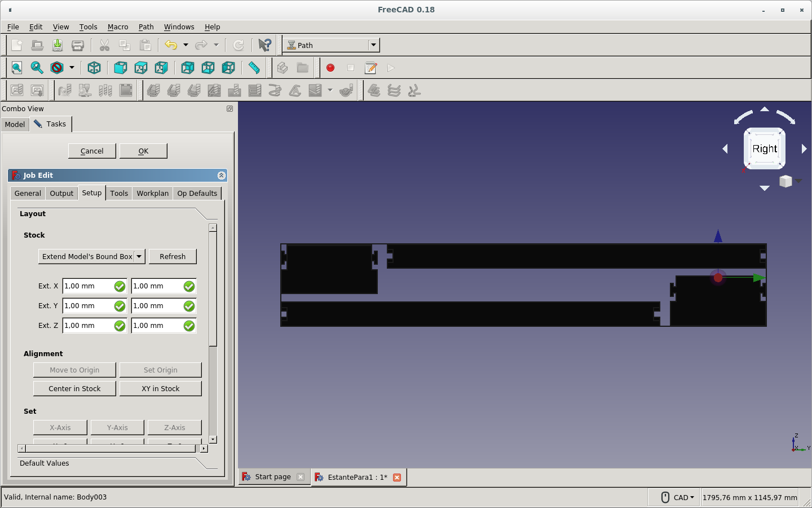Click Center in Stock button
The width and height of the screenshot is (812, 508).
(x=74, y=388)
